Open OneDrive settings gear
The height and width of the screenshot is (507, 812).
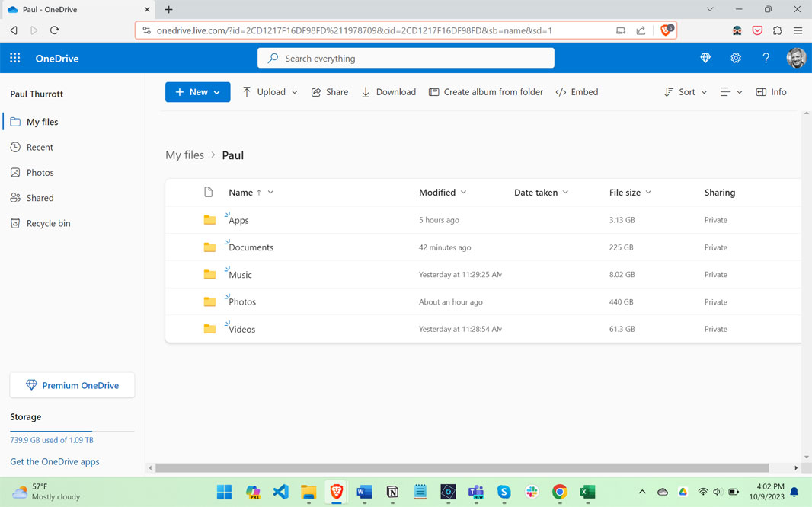coord(735,58)
